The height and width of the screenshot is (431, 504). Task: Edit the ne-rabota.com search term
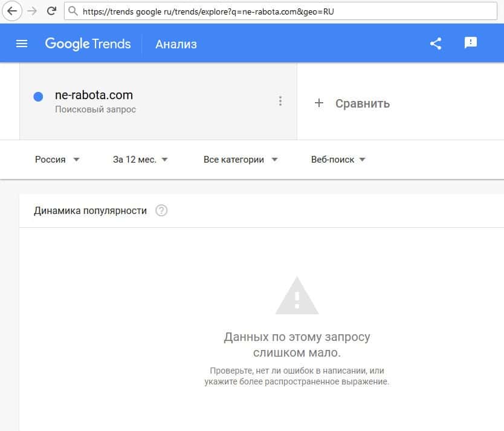click(x=94, y=95)
